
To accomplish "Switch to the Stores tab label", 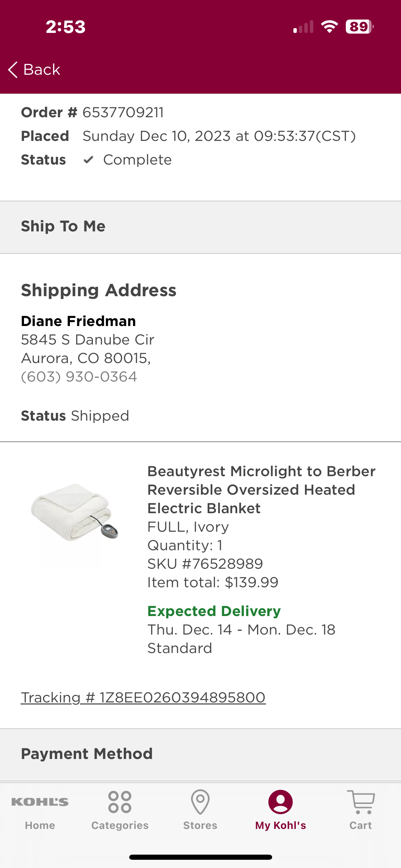I will pyautogui.click(x=200, y=825).
